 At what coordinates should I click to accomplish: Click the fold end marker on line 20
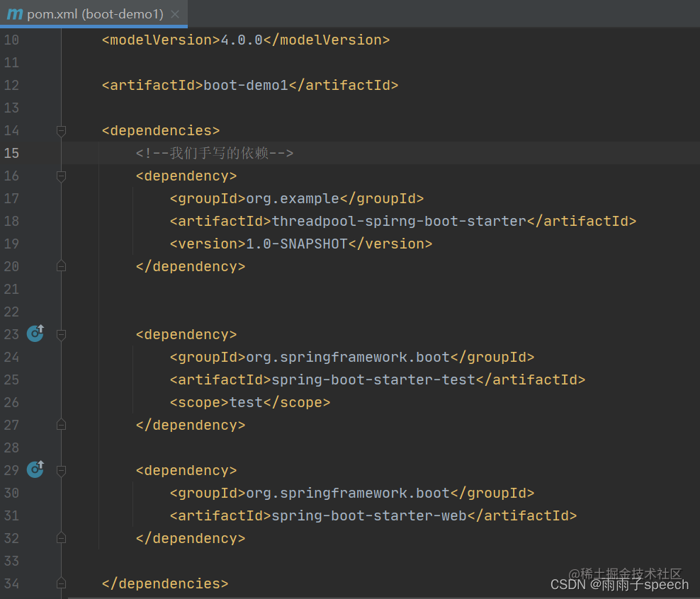(x=62, y=266)
